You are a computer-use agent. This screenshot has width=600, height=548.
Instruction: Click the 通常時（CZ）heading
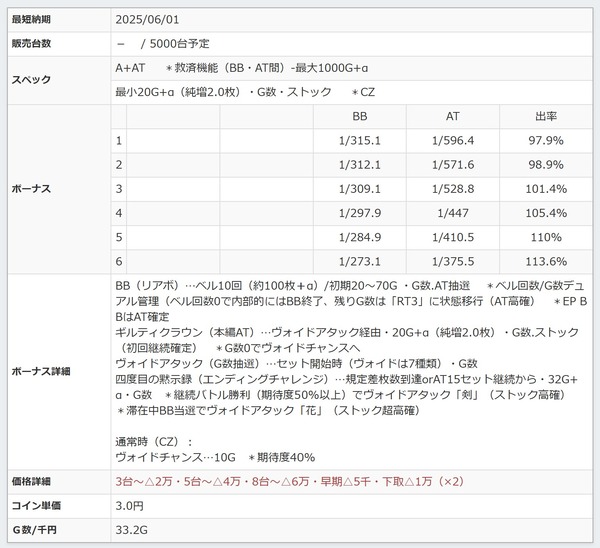coord(153,442)
